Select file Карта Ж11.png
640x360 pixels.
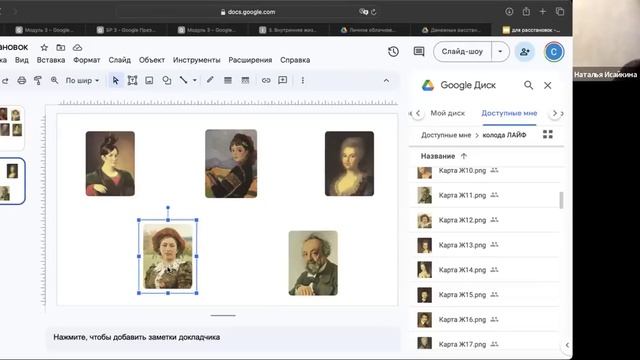tap(484, 196)
